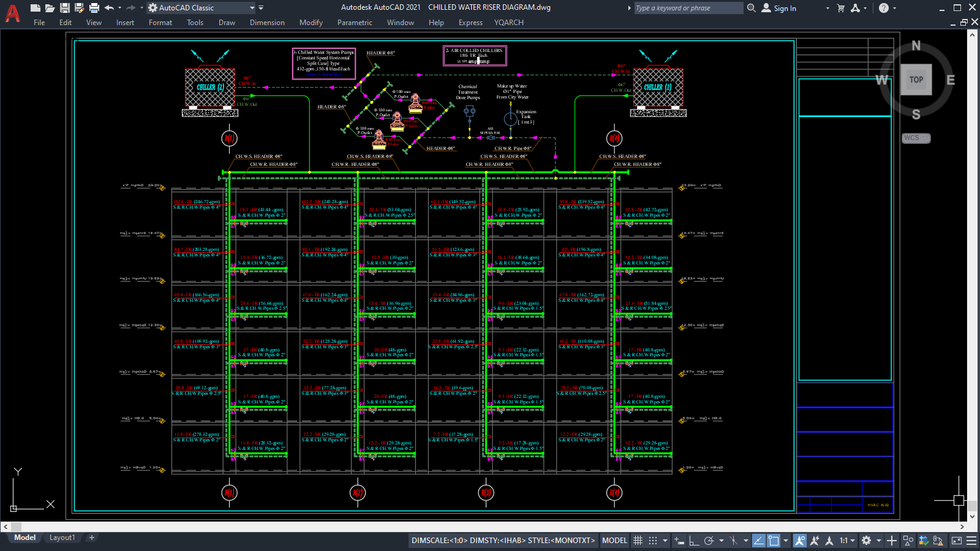Click the Save As icon

[79, 8]
